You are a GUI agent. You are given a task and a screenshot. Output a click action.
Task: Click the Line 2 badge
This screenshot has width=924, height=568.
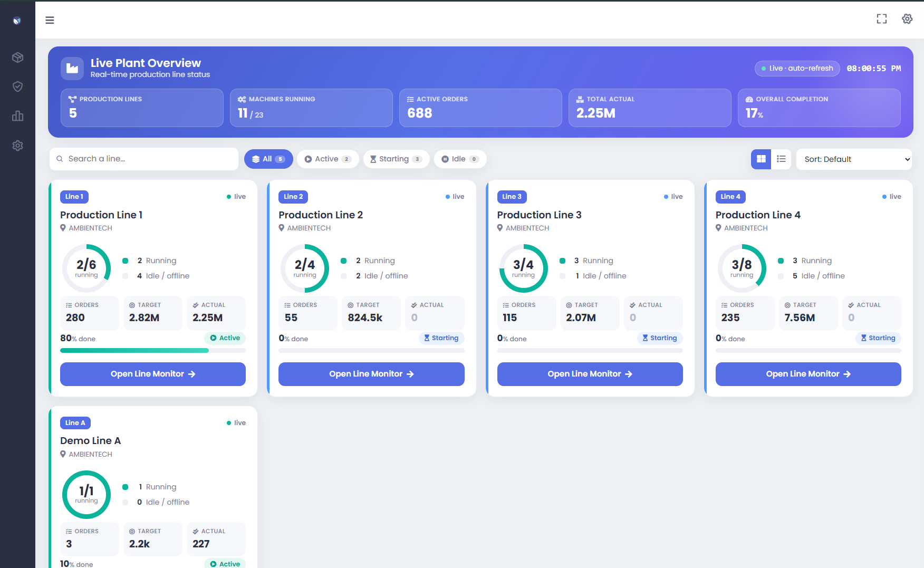293,197
